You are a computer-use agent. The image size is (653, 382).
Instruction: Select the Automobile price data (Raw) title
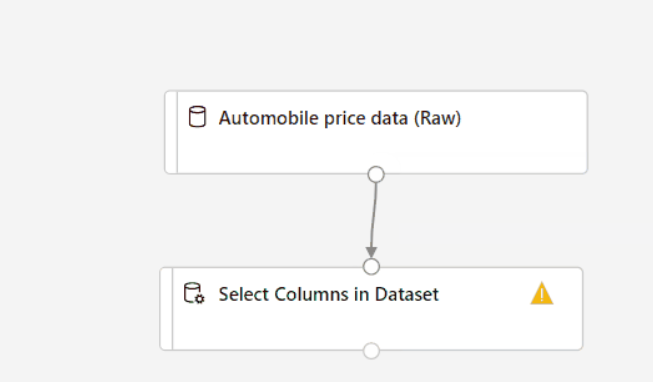click(340, 118)
